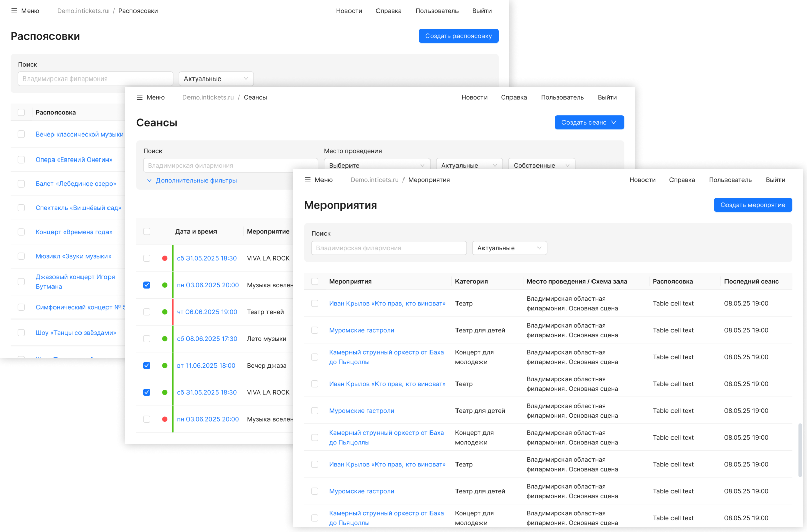Viewport: 807px width, 532px height.
Task: Expand Актуальные dropdown in Мероприятия search panel
Action: pos(509,248)
